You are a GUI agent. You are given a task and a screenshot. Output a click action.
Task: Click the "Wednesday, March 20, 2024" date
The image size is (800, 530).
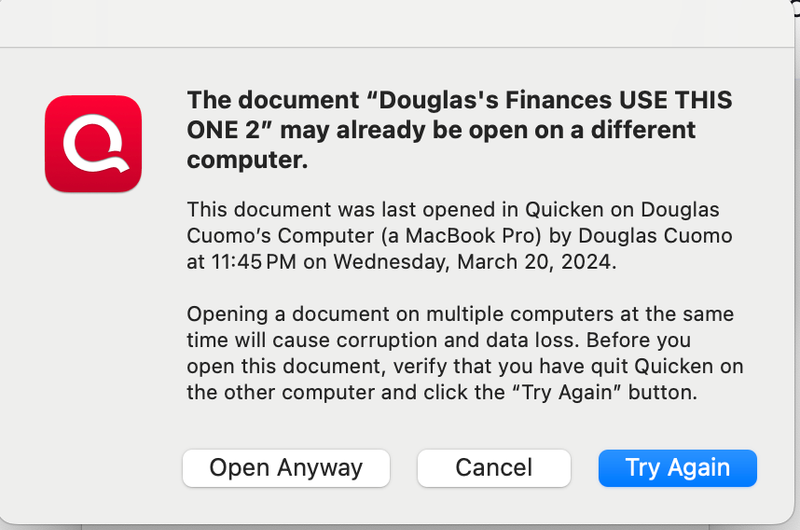tap(470, 263)
